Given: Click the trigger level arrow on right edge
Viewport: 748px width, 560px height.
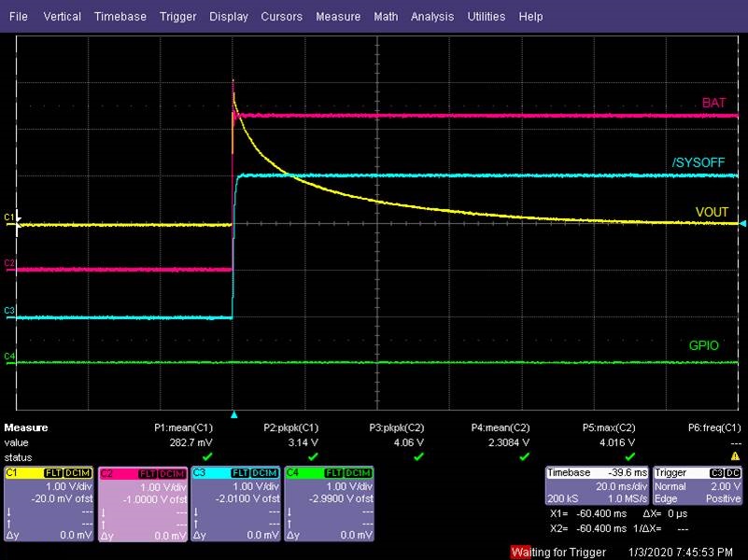Looking at the screenshot, I should pos(742,224).
